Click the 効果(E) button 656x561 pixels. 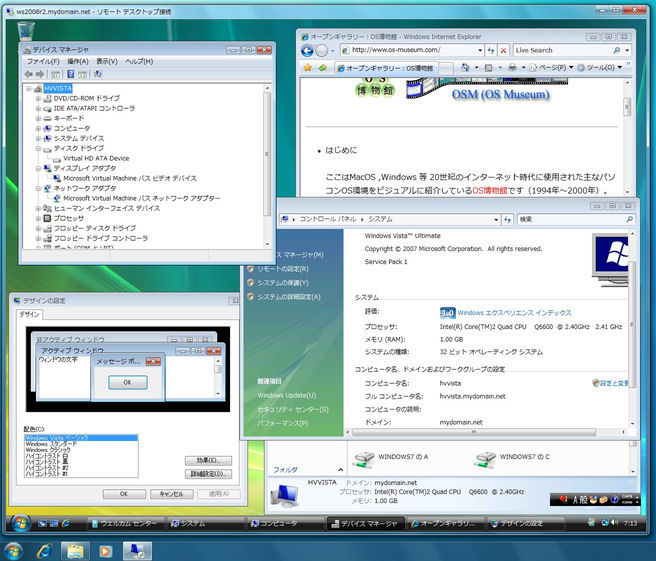tap(208, 461)
